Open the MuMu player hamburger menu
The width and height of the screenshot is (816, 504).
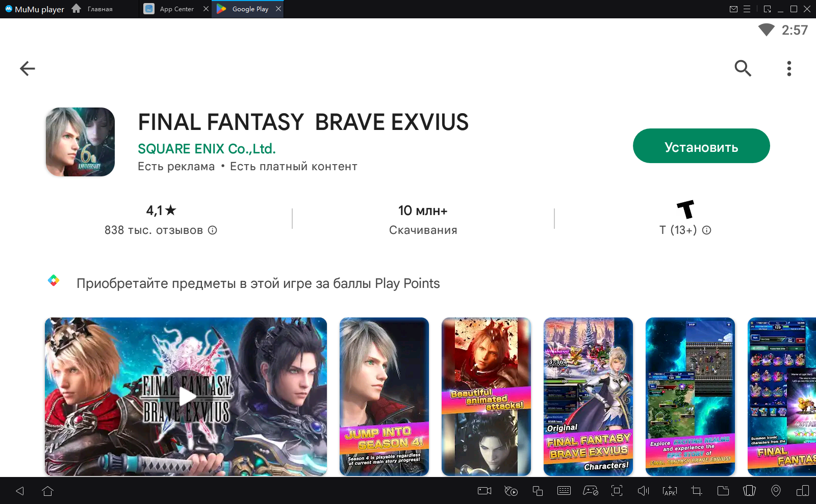coord(747,9)
